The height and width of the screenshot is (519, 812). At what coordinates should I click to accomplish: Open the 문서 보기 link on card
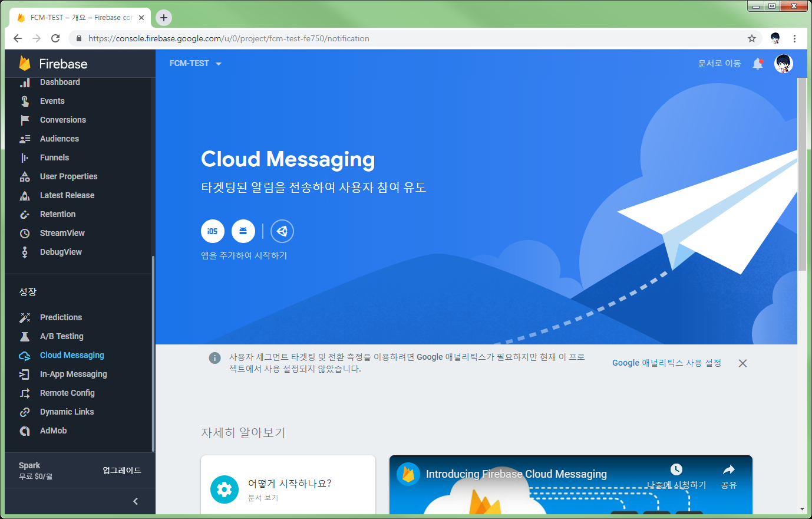(x=263, y=498)
